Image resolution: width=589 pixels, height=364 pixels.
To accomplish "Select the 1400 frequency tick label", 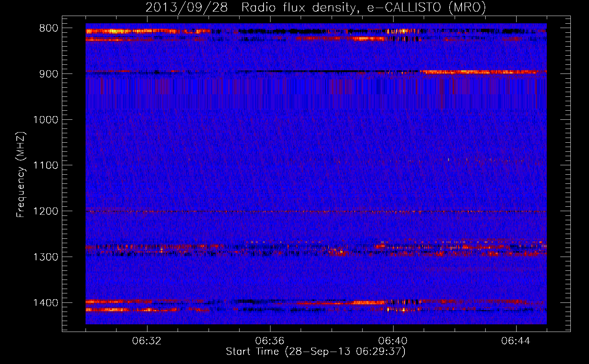I will coord(46,303).
